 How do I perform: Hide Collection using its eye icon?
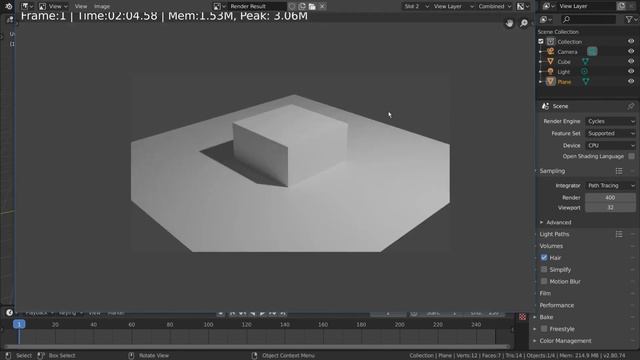631,42
